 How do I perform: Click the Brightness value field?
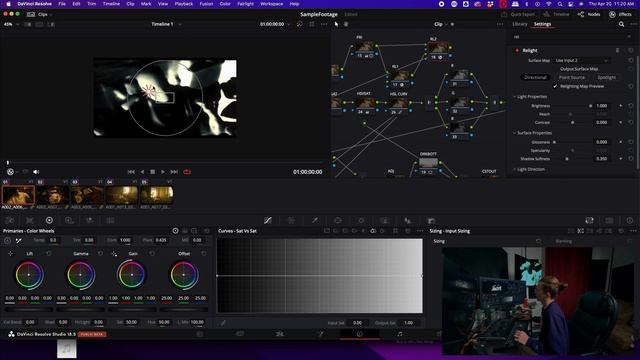pos(602,106)
